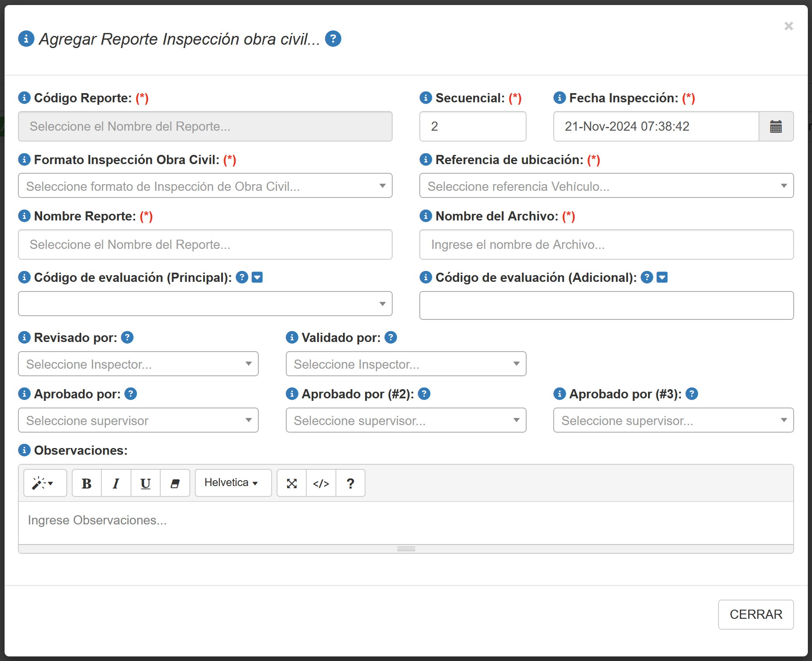Toggle blue arrow next to Adicional evaluation code
Viewport: 812px width, 661px height.
click(x=662, y=277)
